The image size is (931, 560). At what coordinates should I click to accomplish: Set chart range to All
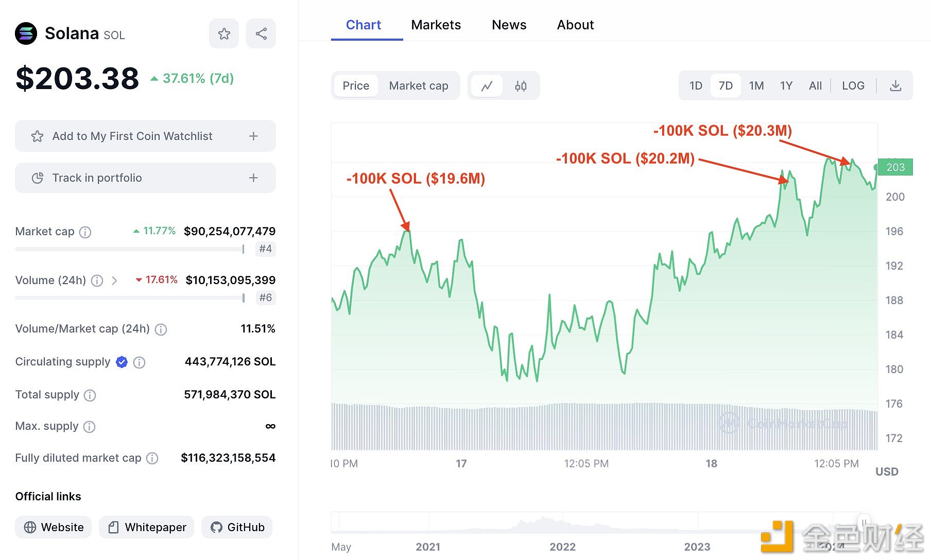coord(815,86)
